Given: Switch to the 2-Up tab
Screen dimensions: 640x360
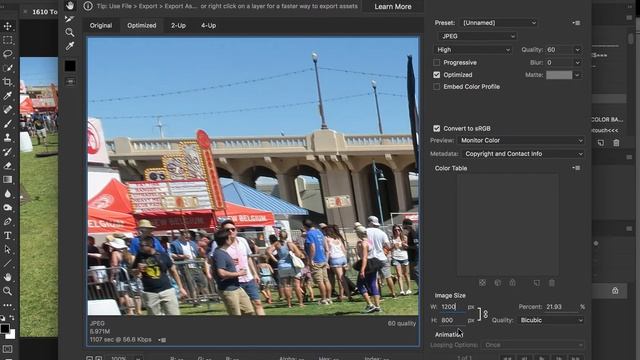Looking at the screenshot, I should pyautogui.click(x=178, y=25).
